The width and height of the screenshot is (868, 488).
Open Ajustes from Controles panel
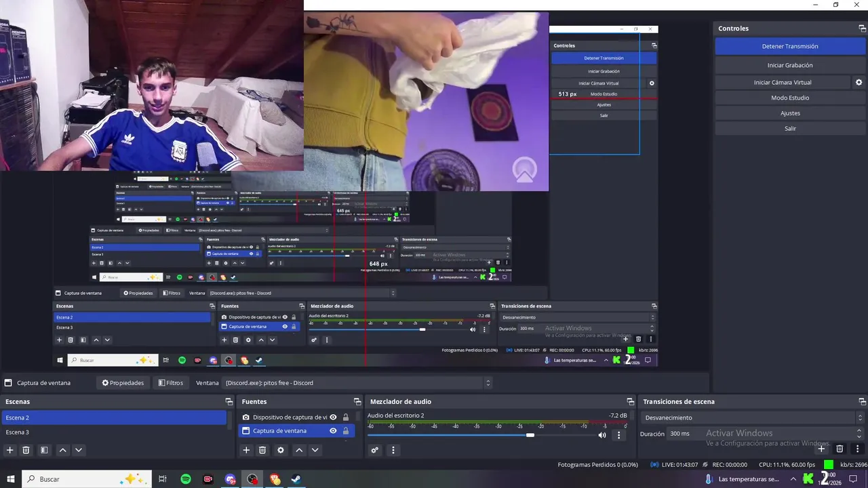[790, 113]
